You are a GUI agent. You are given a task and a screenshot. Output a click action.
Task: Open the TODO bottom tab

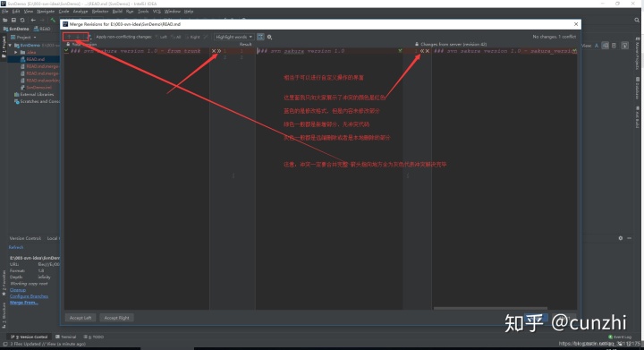[x=94, y=337]
